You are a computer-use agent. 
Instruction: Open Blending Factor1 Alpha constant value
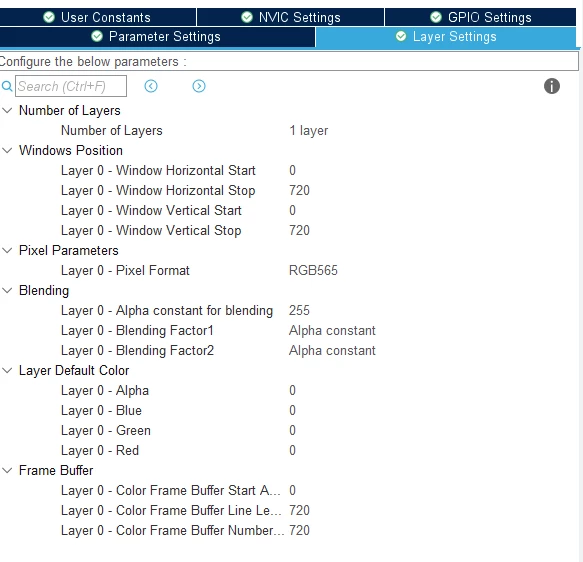click(x=332, y=330)
